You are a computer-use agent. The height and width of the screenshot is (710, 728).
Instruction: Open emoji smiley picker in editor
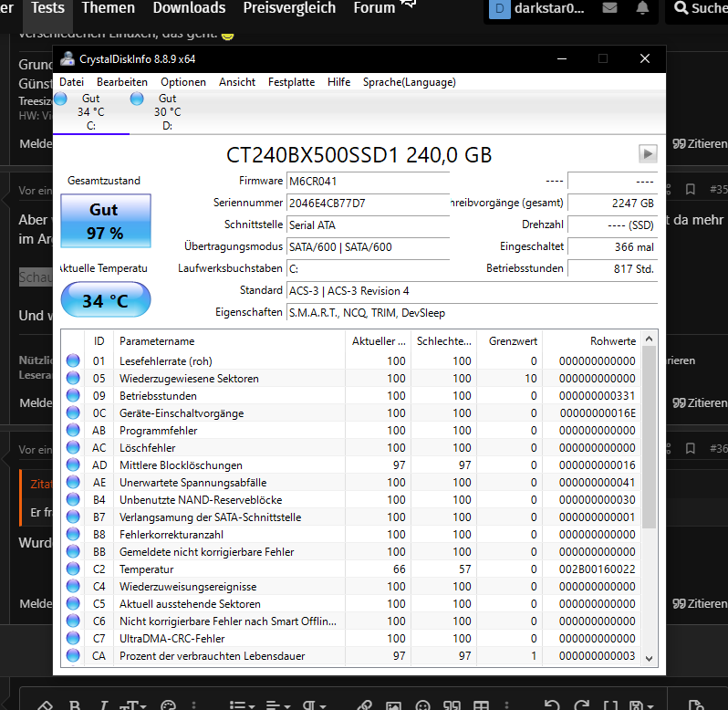[422, 705]
